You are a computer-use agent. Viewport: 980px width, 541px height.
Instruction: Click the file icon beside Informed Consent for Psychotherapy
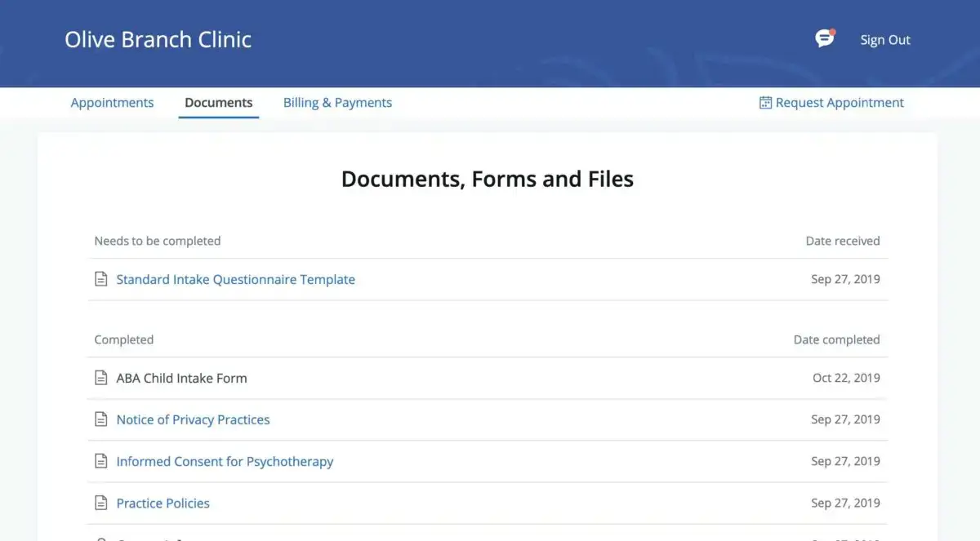pyautogui.click(x=101, y=461)
